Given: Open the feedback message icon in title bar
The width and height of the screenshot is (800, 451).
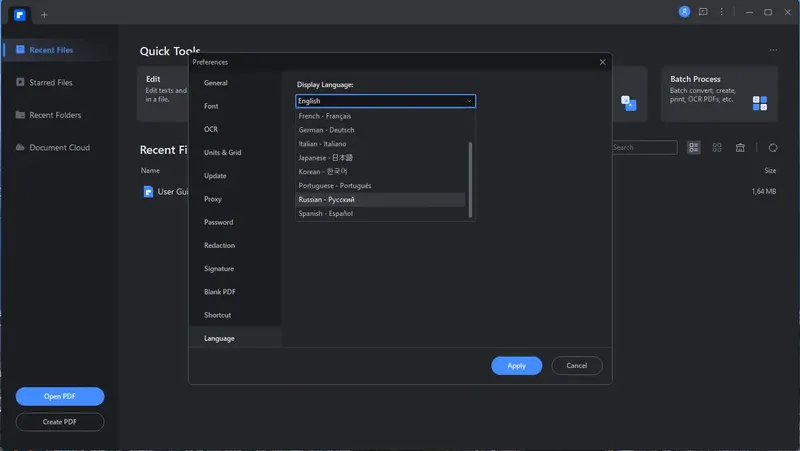Looking at the screenshot, I should pyautogui.click(x=703, y=12).
